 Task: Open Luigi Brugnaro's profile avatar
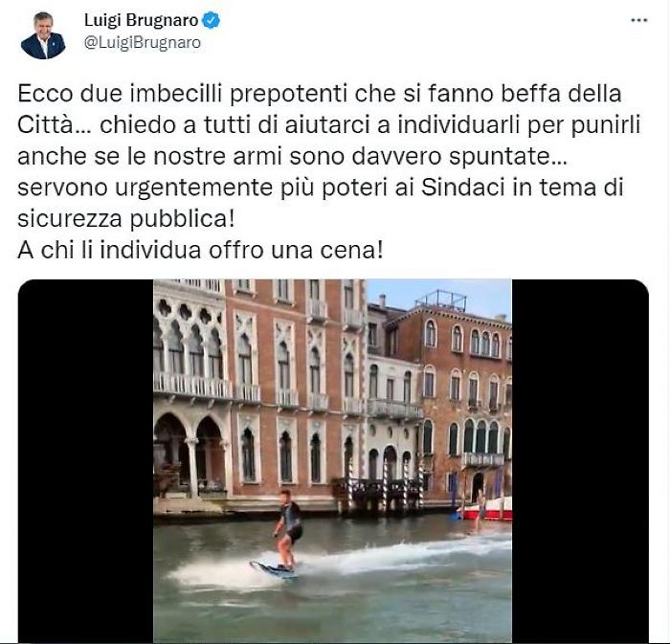(43, 35)
